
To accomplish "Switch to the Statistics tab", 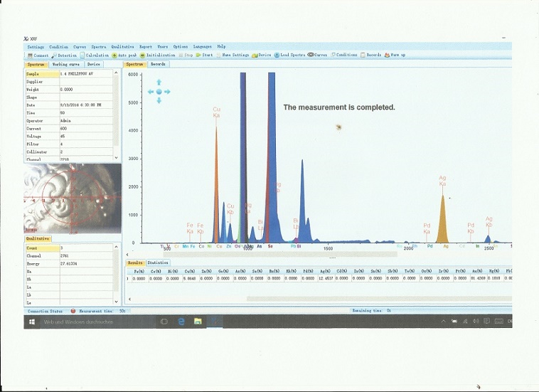I will coord(158,263).
